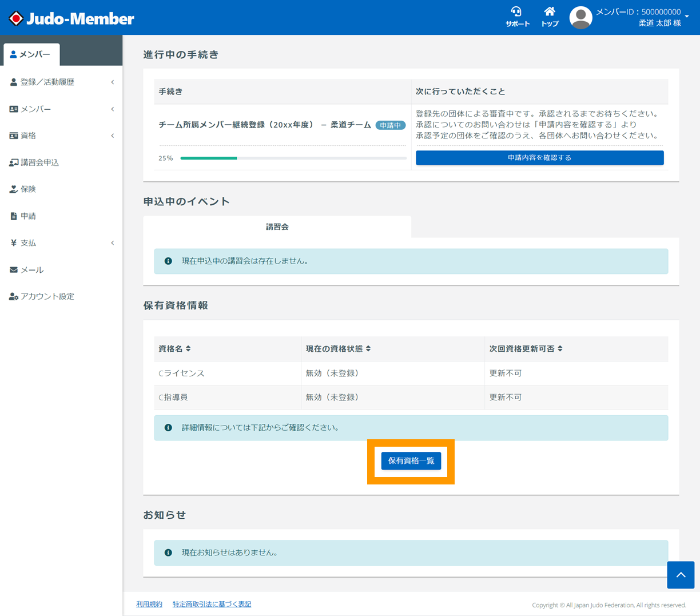Image resolution: width=700 pixels, height=616 pixels.
Task: Click the info icon beside 現在申込中の講習会は存在しません
Action: [x=168, y=261]
